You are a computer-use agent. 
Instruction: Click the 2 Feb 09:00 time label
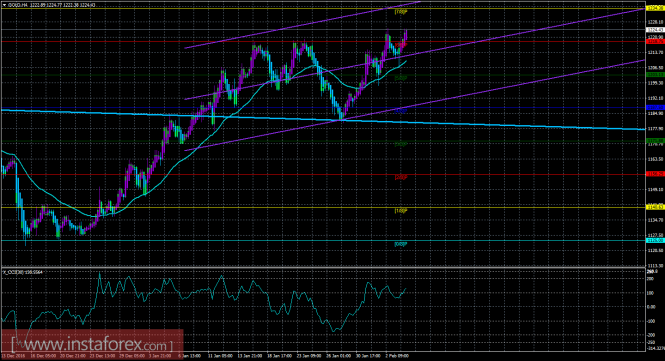pyautogui.click(x=397, y=356)
